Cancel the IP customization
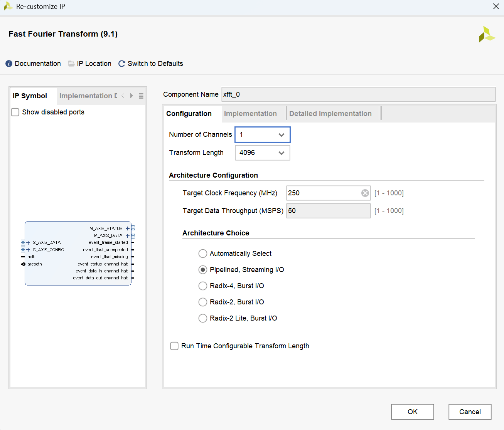The image size is (504, 430). coord(470,412)
